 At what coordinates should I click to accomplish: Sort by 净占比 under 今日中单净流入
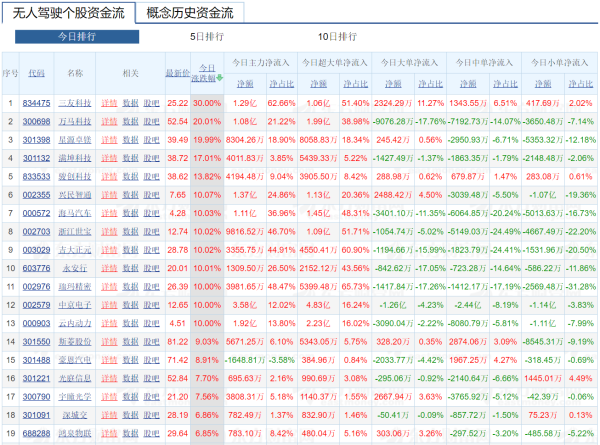(505, 83)
